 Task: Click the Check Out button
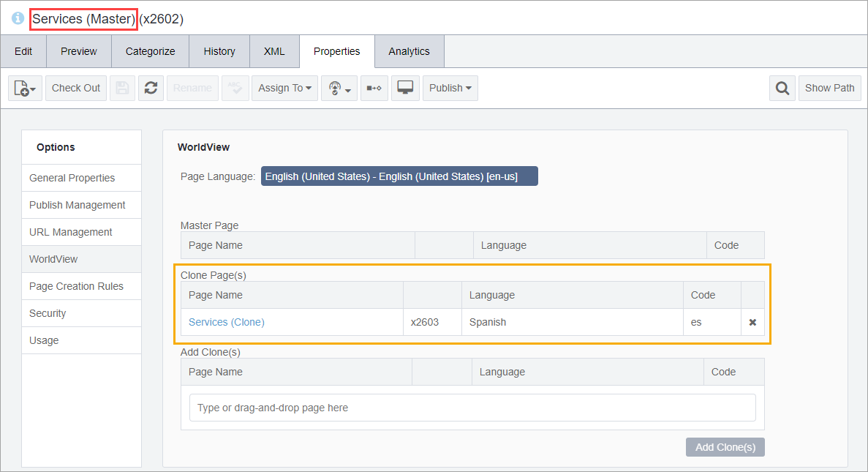76,88
